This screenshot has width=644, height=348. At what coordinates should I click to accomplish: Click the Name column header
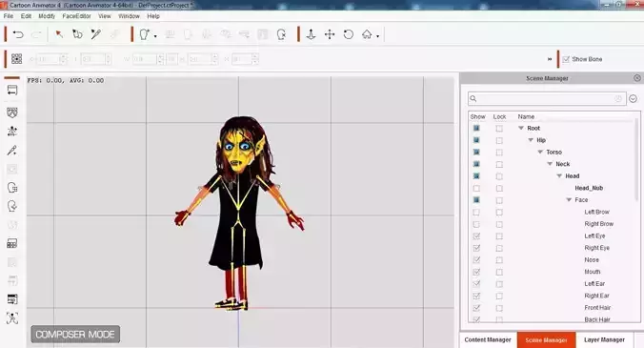tap(526, 116)
